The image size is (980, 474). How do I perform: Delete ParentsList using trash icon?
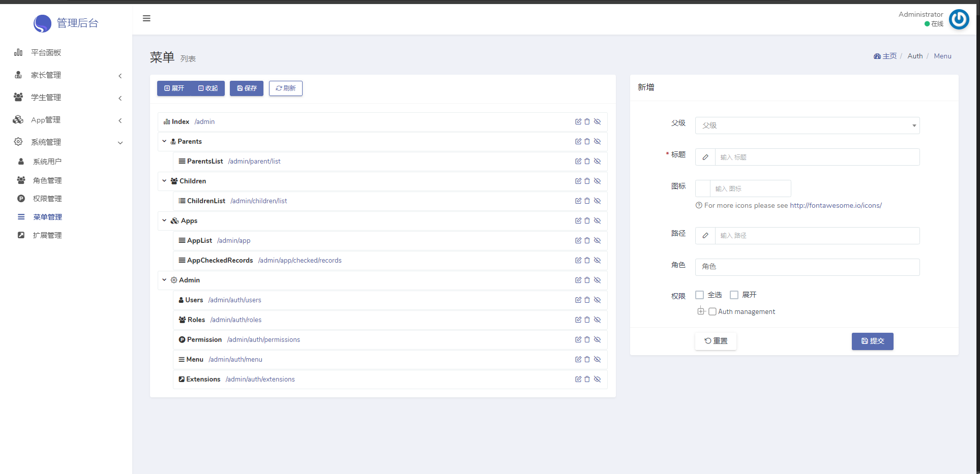coord(587,162)
